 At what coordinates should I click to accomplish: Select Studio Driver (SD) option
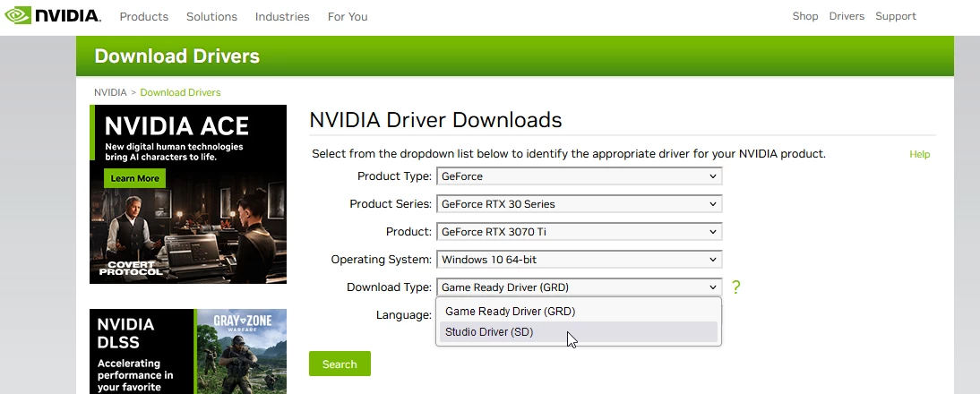(x=579, y=332)
